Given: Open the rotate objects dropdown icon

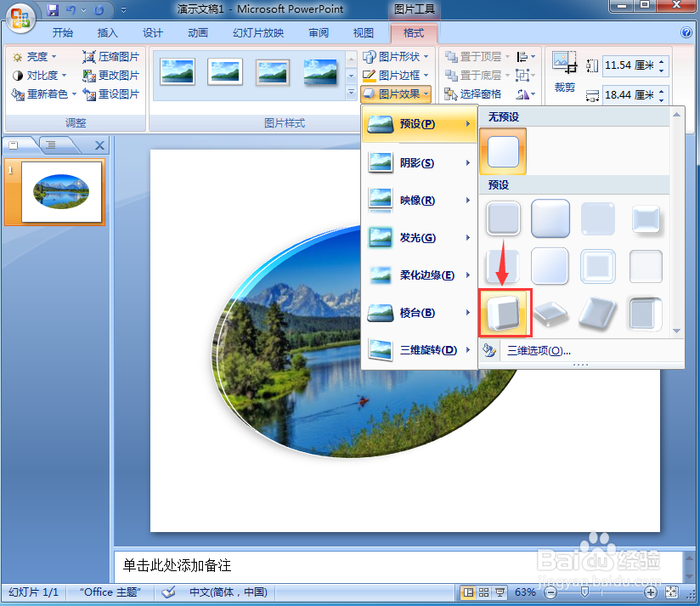Looking at the screenshot, I should point(526,94).
